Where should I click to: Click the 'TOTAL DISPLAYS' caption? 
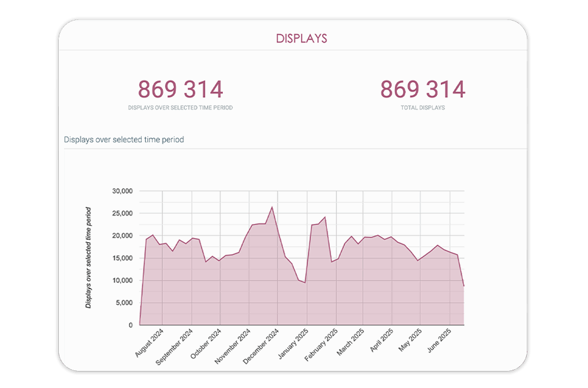(x=422, y=108)
